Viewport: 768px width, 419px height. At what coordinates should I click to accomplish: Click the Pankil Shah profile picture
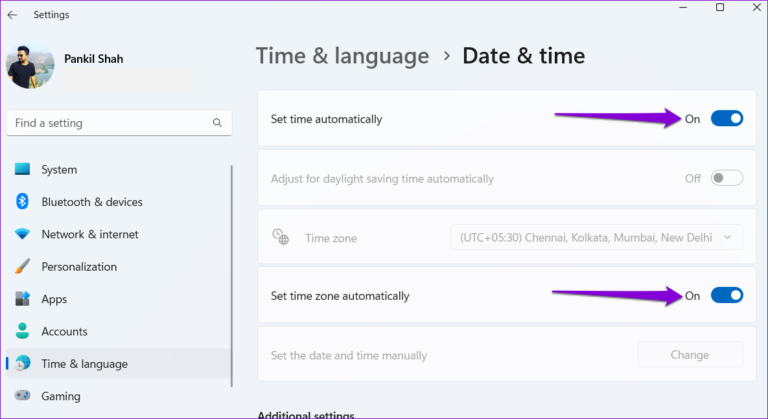[x=30, y=67]
